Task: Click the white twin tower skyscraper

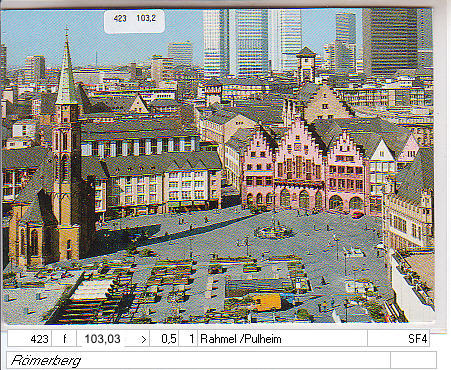Action: 252,42
